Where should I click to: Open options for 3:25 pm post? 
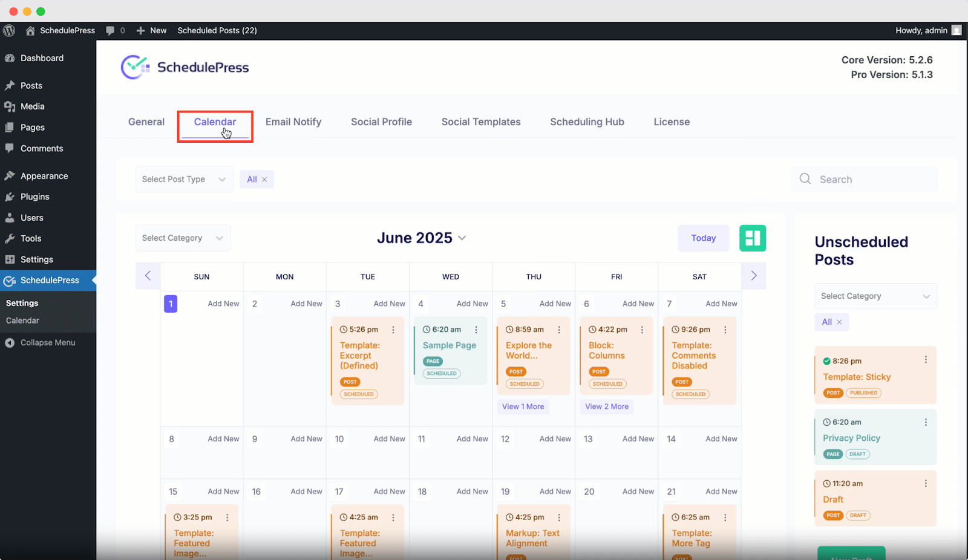click(x=227, y=518)
